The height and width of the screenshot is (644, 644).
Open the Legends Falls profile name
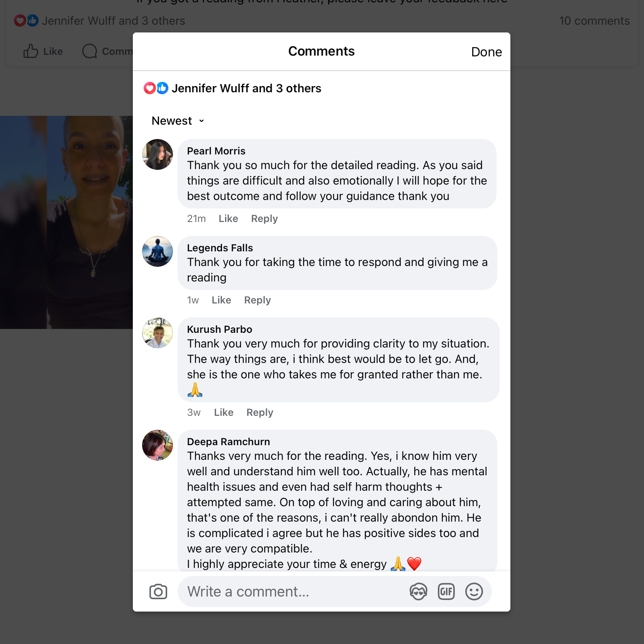tap(220, 248)
